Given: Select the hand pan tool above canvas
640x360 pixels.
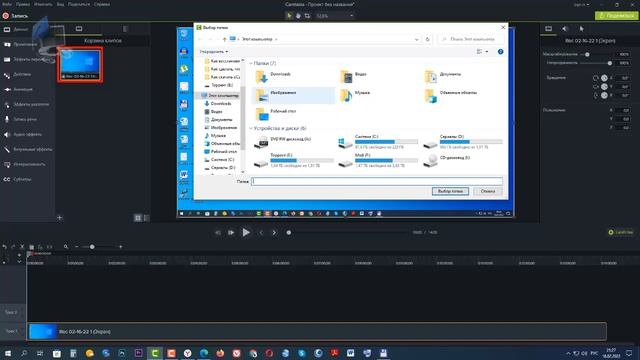Looking at the screenshot, I should coord(298,16).
